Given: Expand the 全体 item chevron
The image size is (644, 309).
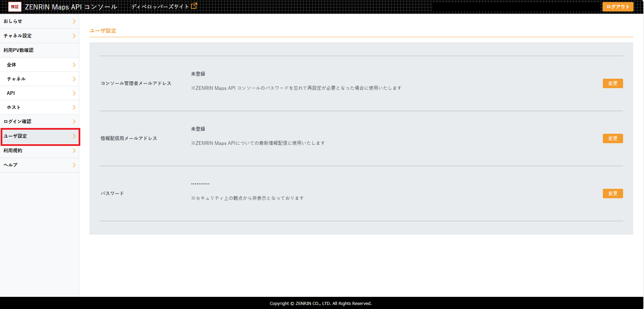Looking at the screenshot, I should pos(74,65).
